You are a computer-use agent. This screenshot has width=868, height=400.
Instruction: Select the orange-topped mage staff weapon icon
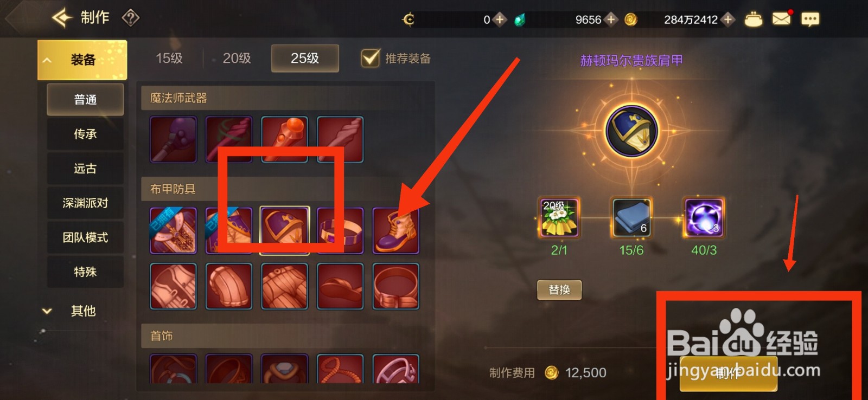[x=284, y=139]
